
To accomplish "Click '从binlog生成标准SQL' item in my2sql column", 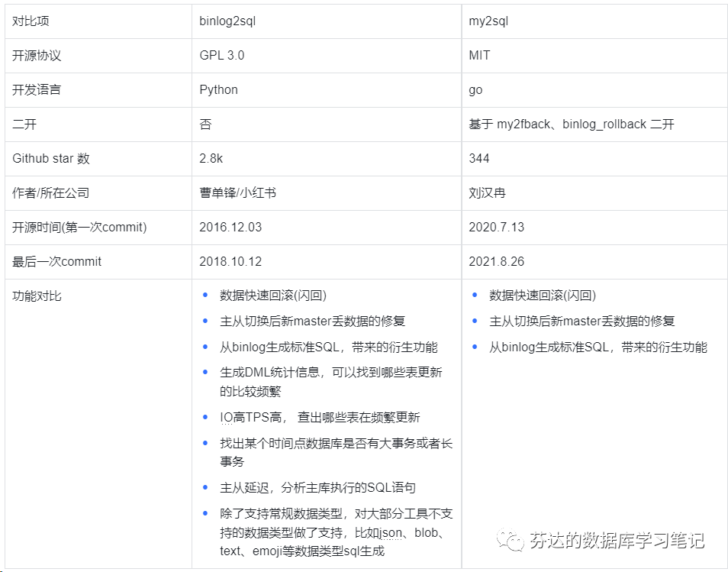I will pos(598,347).
